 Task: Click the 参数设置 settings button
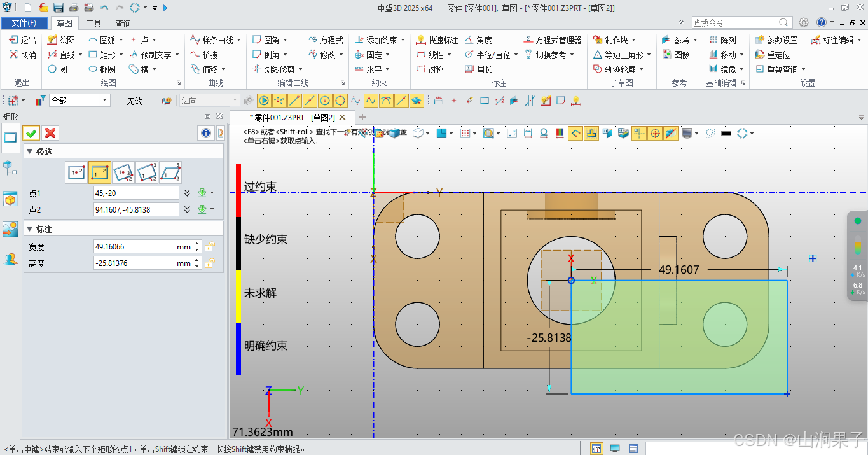point(776,40)
